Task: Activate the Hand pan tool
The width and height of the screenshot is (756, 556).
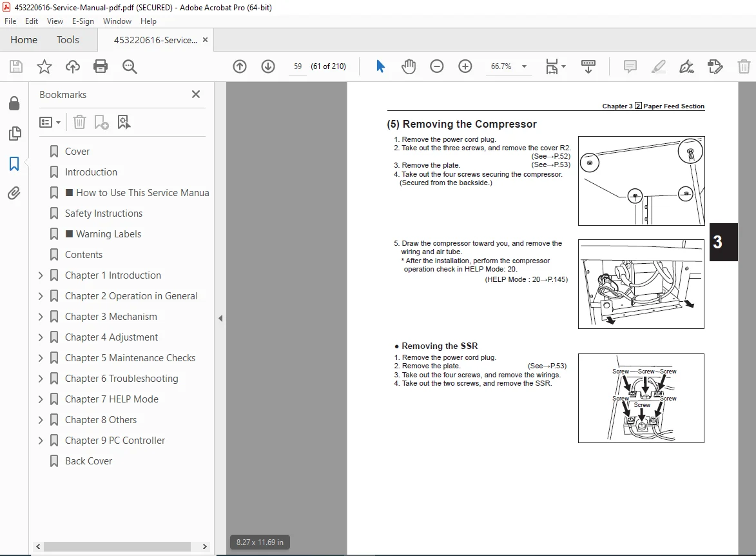Action: 409,66
